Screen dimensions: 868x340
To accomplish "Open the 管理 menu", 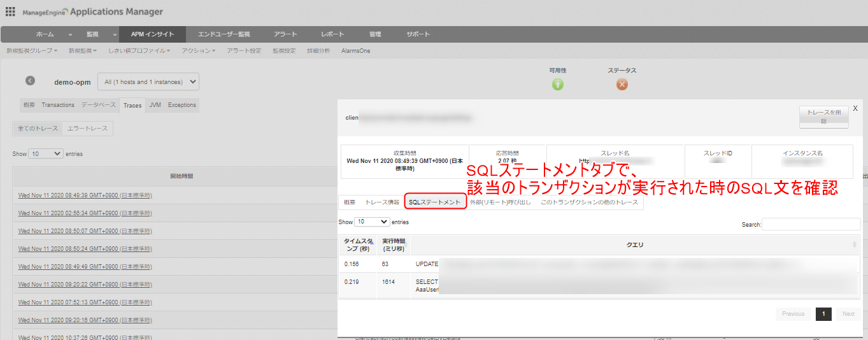I will pyautogui.click(x=375, y=34).
